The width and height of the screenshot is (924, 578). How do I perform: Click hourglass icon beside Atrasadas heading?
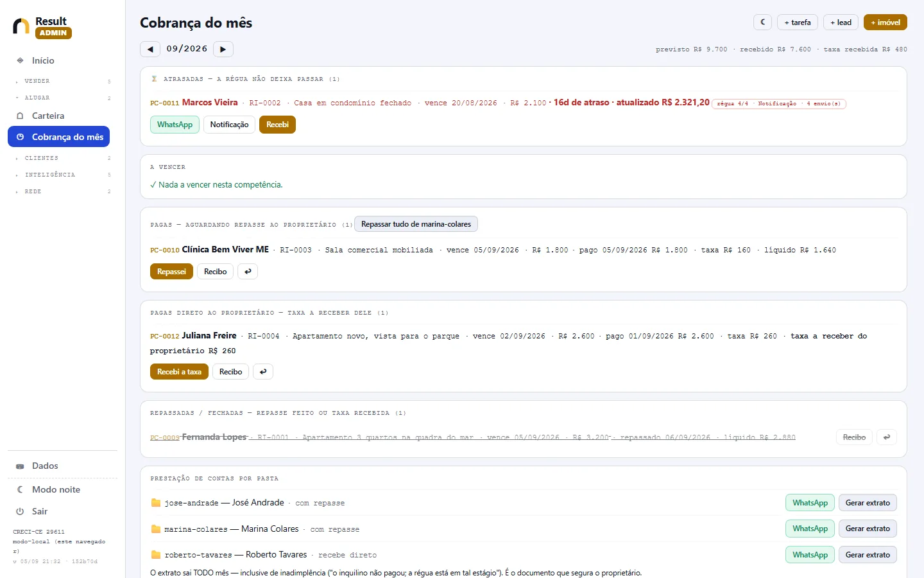coord(154,79)
